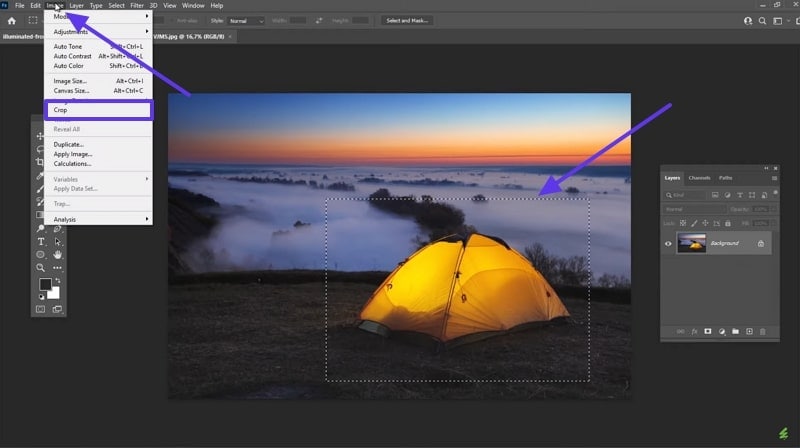The width and height of the screenshot is (800, 448).
Task: Toggle lock image pixels brush icon
Action: 694,223
